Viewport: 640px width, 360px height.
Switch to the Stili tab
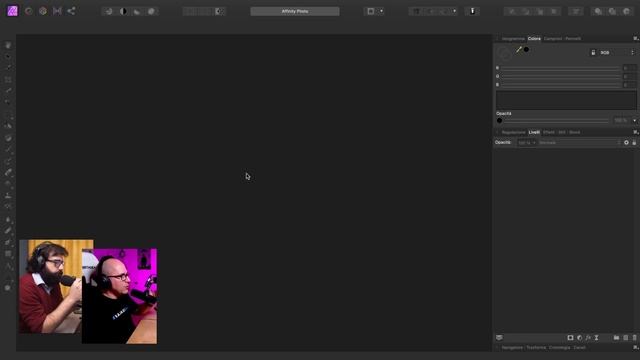coord(562,132)
